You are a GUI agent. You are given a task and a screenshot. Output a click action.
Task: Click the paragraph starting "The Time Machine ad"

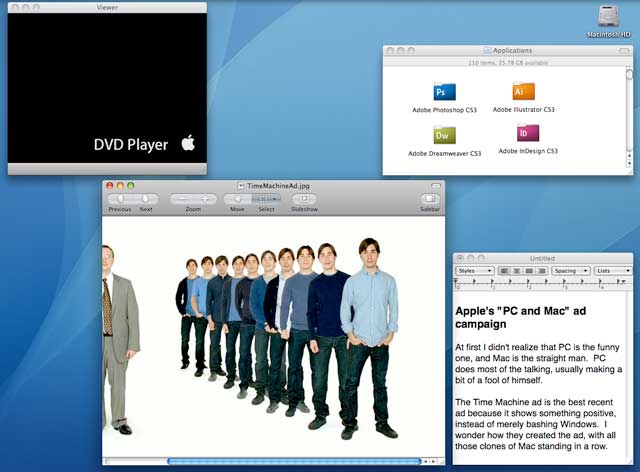(x=536, y=424)
